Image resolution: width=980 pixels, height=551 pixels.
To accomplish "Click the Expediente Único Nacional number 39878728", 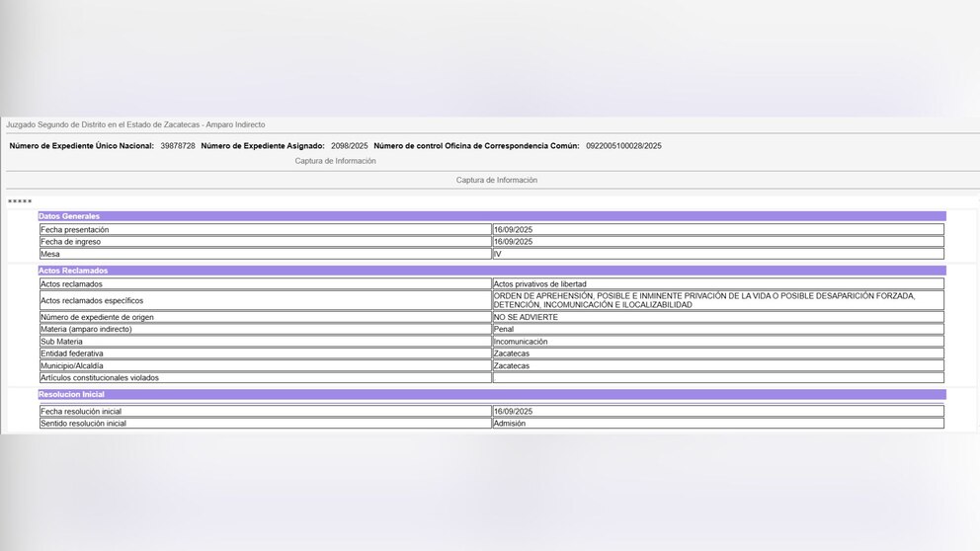I will tap(178, 146).
